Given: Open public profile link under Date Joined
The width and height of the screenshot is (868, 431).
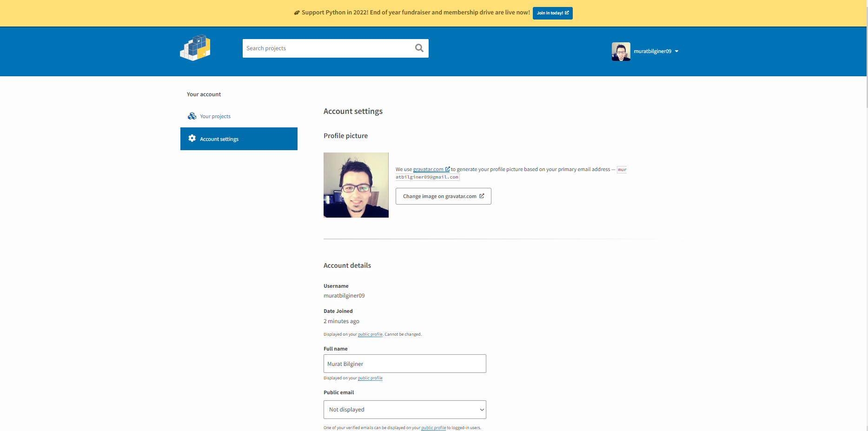Looking at the screenshot, I should point(370,334).
